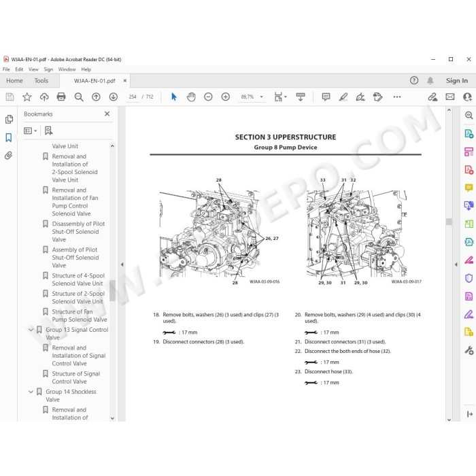Expand the right tools pane arrow
The width and height of the screenshot is (476, 476).
point(456,265)
